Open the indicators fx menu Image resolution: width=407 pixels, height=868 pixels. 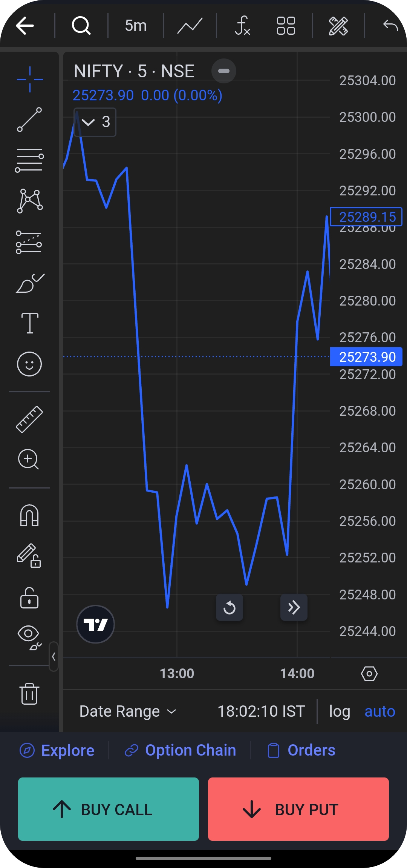click(242, 26)
